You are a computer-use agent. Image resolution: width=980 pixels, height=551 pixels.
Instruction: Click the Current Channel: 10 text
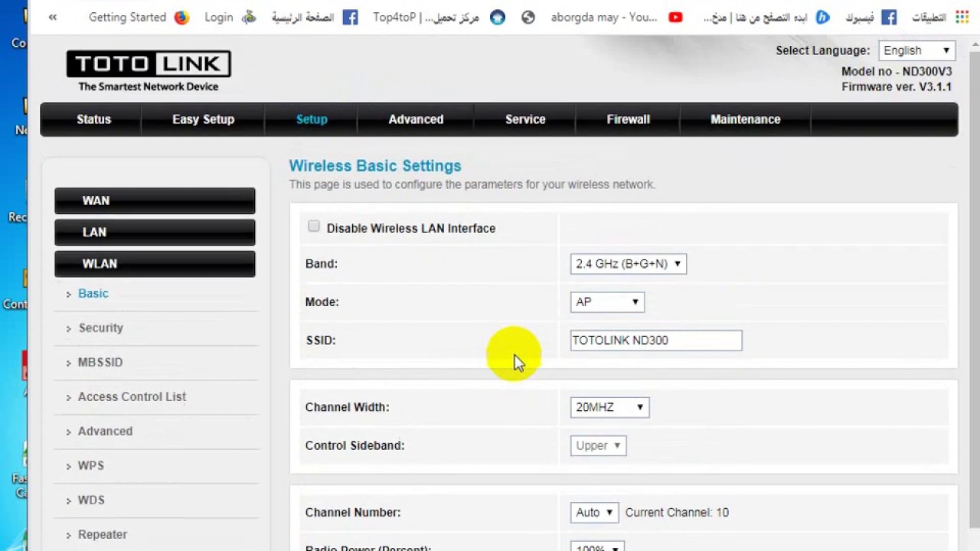pyautogui.click(x=677, y=513)
